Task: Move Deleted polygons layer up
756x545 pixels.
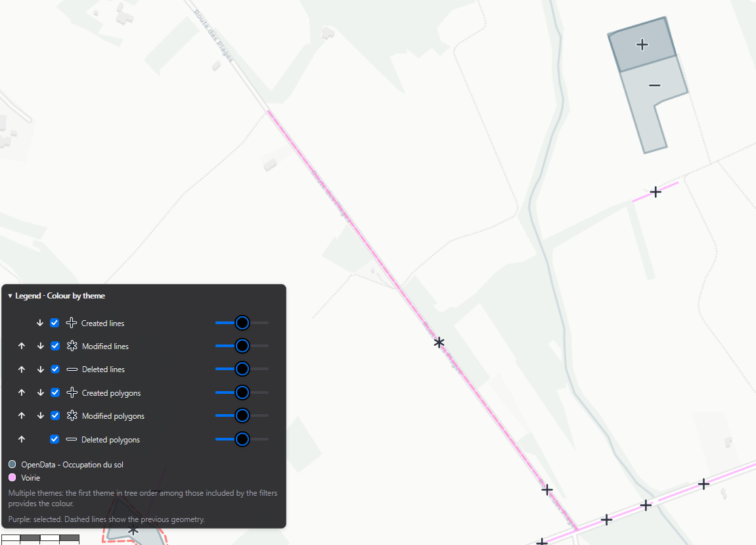Action: (x=22, y=439)
